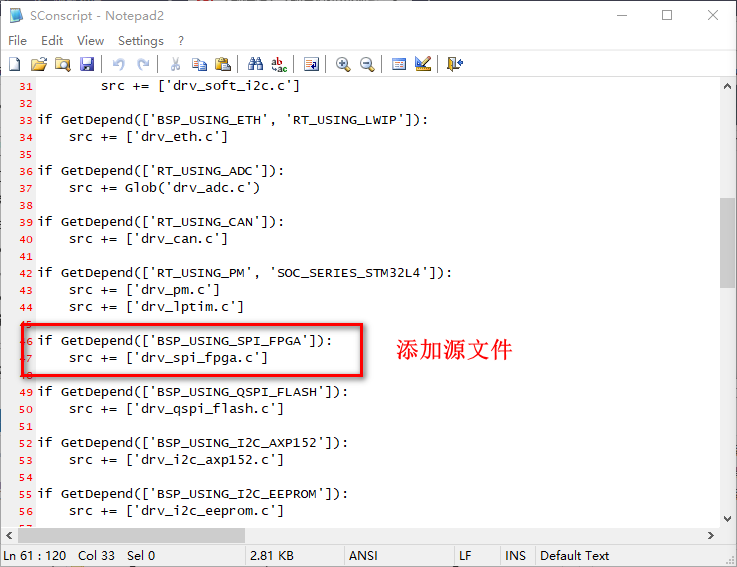Click the ANSI encoding status field
Screen dimensions: 737x567
point(362,555)
